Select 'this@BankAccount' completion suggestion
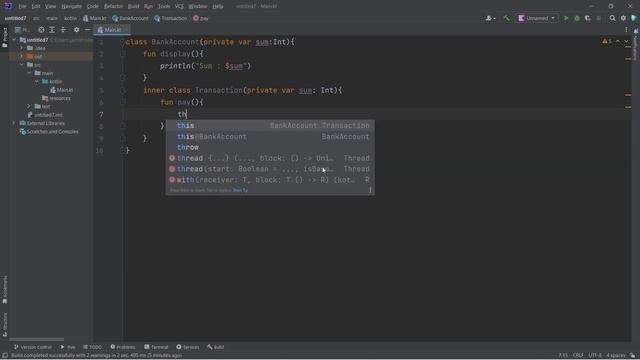This screenshot has height=360, width=640. (x=270, y=137)
